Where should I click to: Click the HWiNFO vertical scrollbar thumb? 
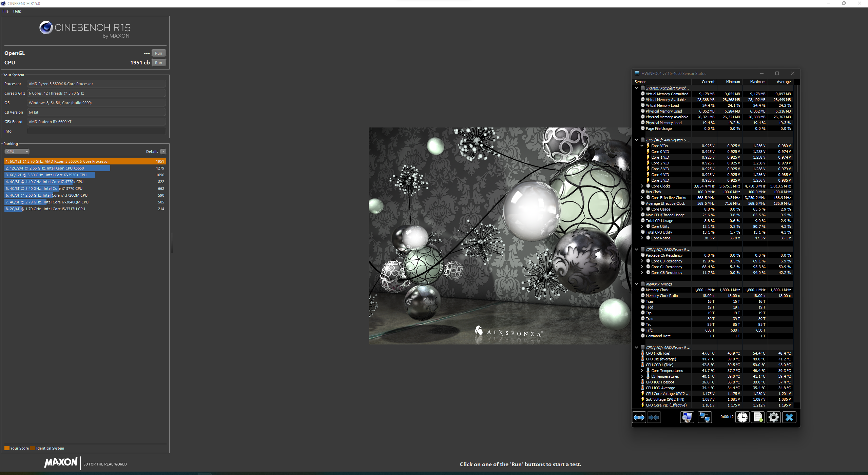pyautogui.click(x=797, y=129)
